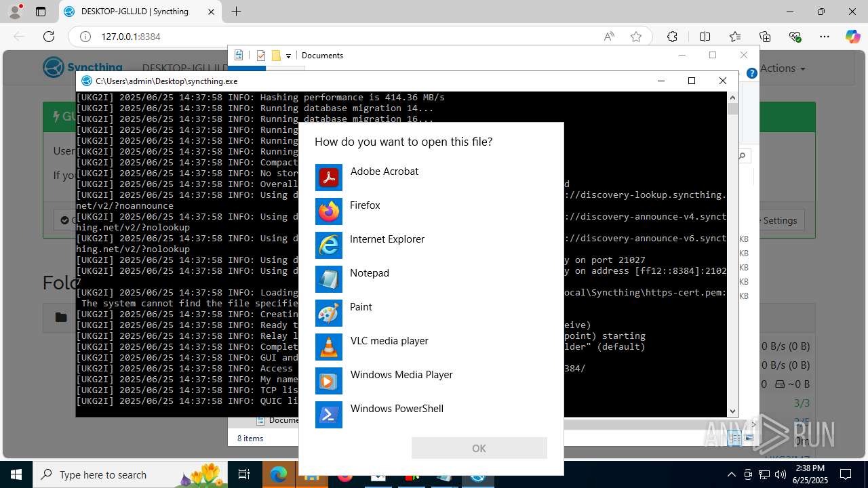Open Edge Collections icon
Screen dimensions: 868x488
pos(765,37)
